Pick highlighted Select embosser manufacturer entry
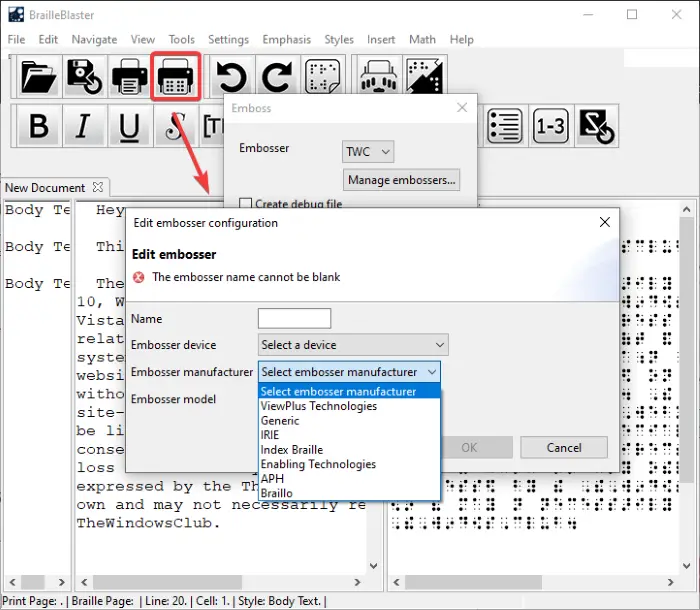This screenshot has width=700, height=610. 349,391
